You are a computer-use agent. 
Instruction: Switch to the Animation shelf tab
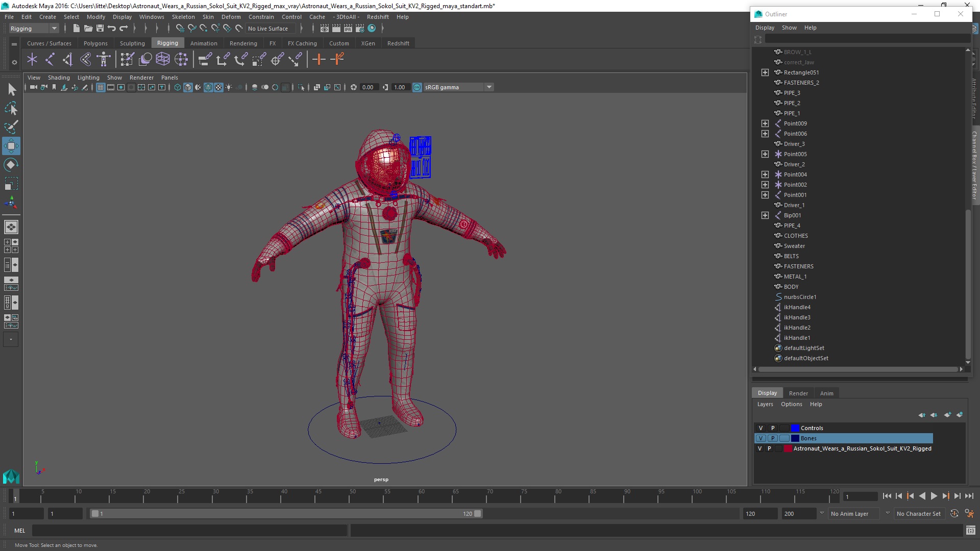[204, 43]
